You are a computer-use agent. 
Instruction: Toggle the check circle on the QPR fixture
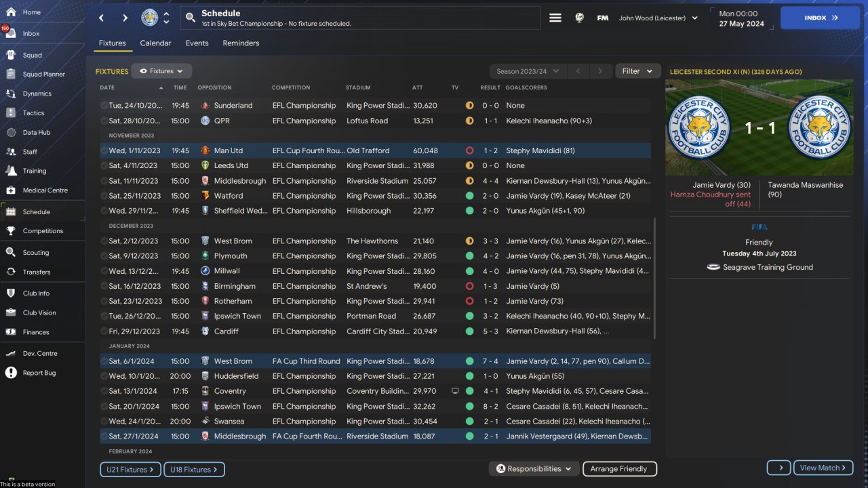104,121
